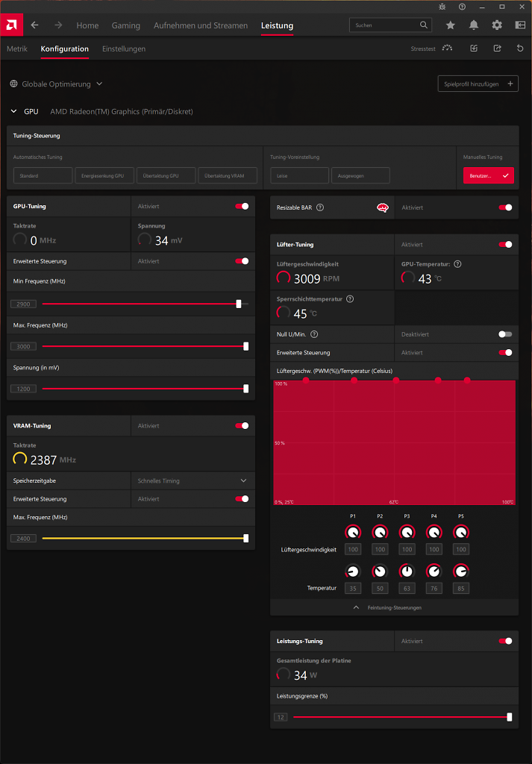
Task: Open GPU-Temperatur help icon
Action: [457, 264]
